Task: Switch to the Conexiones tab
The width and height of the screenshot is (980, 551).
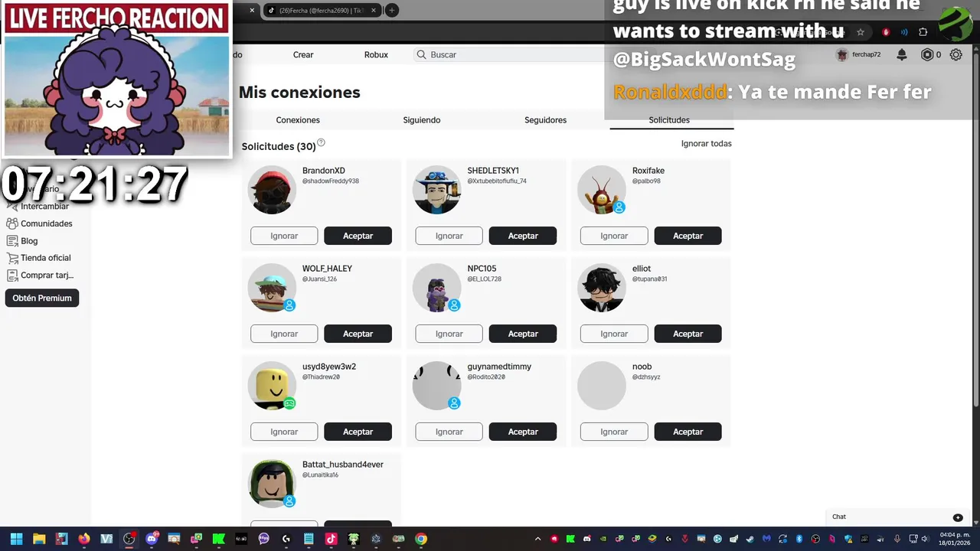Action: (298, 120)
